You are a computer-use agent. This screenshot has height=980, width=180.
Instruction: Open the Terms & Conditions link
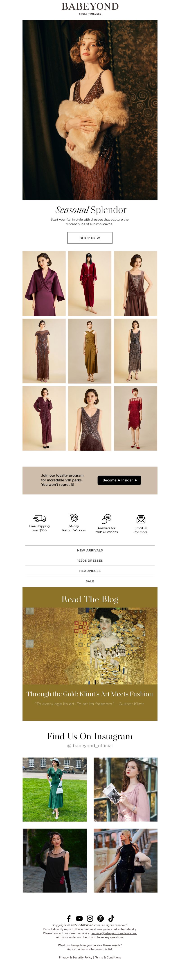click(x=108, y=957)
